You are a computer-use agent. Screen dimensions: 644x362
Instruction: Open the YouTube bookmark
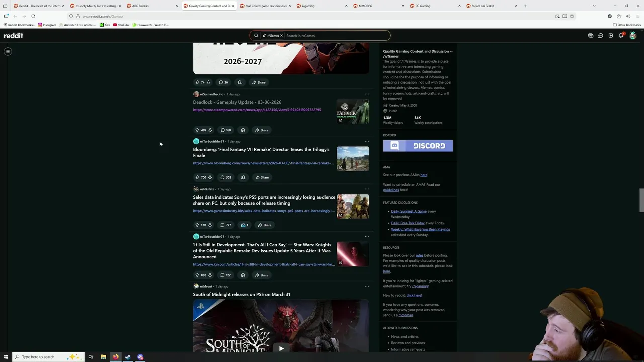pyautogui.click(x=121, y=25)
